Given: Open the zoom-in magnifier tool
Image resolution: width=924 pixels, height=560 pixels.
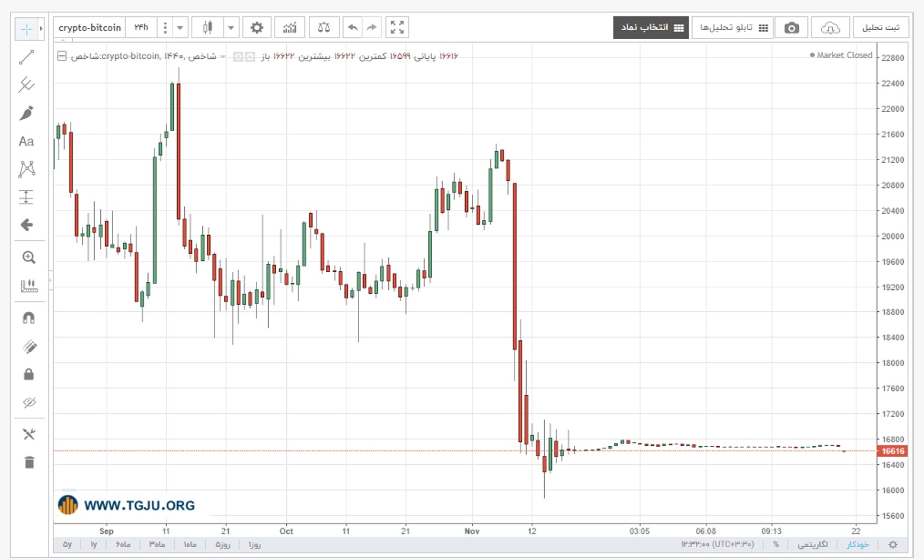Looking at the screenshot, I should tap(29, 257).
